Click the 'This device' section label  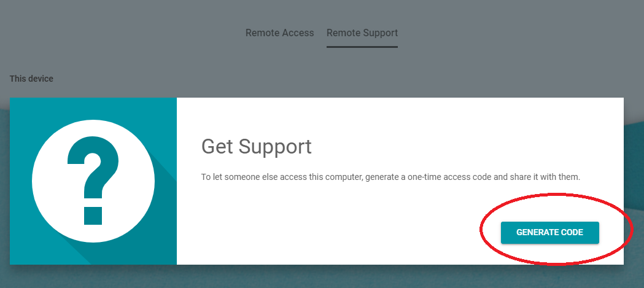(x=32, y=79)
